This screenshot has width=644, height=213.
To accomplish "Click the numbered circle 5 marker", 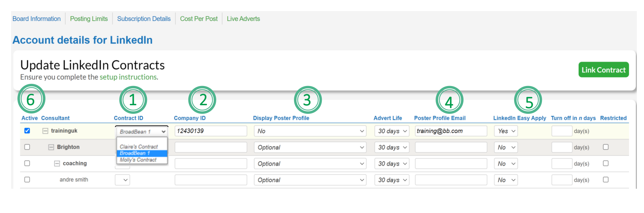I will (528, 101).
